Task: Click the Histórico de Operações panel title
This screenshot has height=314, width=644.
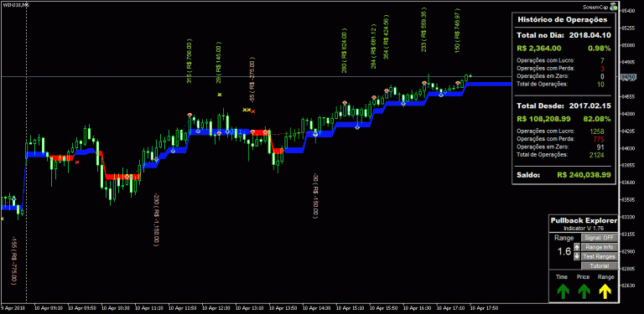Action: tap(563, 19)
